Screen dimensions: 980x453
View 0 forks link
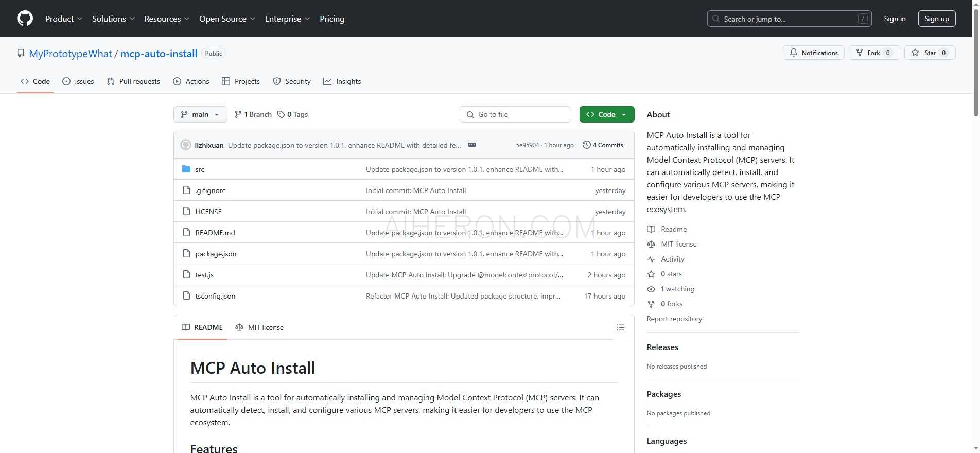[665, 304]
